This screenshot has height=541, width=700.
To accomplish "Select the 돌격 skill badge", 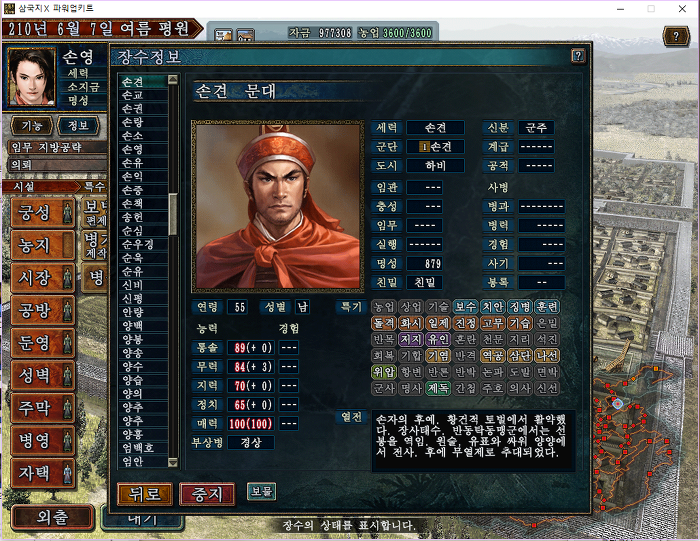I will pos(383,323).
